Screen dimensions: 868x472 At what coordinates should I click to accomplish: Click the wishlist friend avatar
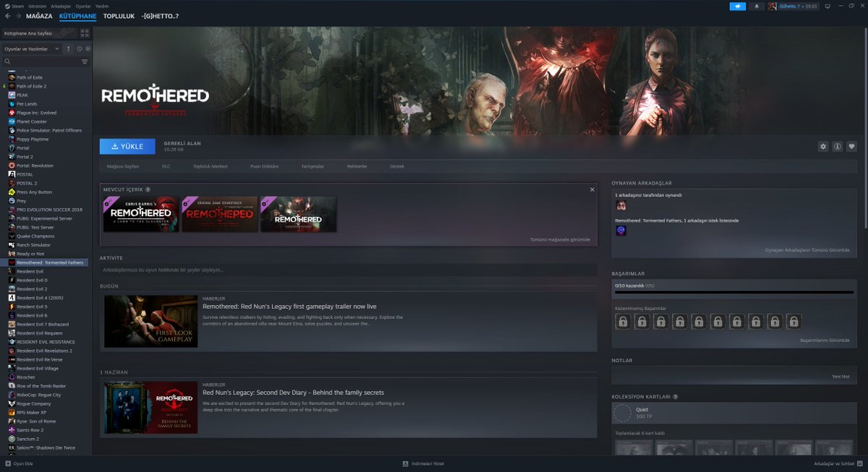(621, 231)
